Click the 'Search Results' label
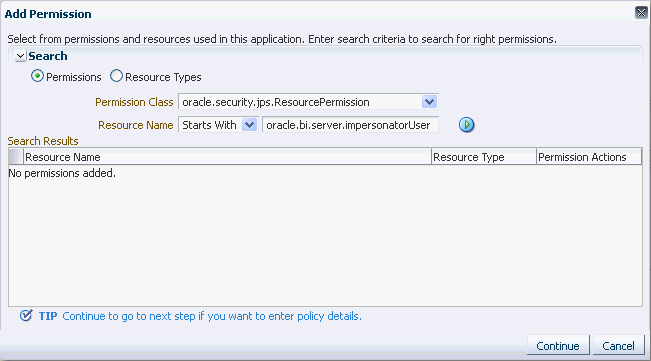Image resolution: width=651 pixels, height=361 pixels. [43, 141]
